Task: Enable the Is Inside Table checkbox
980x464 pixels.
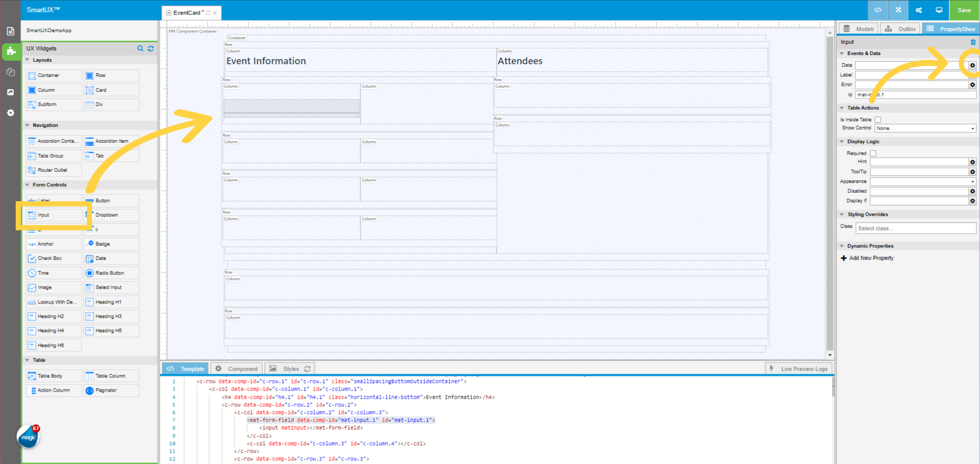Action: (x=878, y=119)
